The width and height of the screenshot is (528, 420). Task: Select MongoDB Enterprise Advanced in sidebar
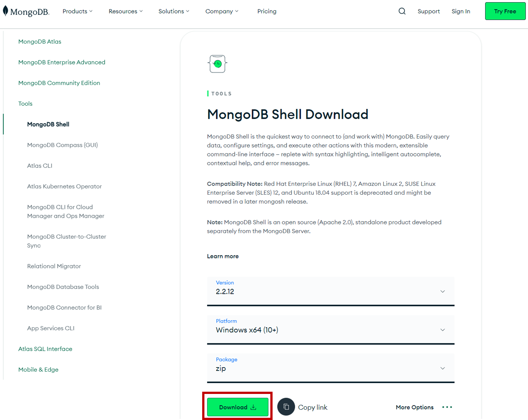pyautogui.click(x=62, y=62)
